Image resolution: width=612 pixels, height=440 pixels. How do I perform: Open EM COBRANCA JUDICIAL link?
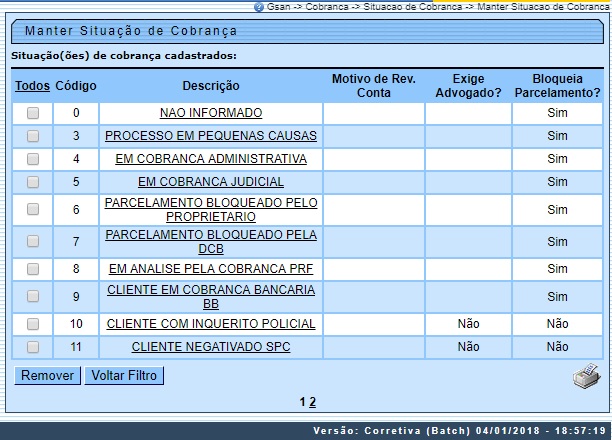click(211, 182)
